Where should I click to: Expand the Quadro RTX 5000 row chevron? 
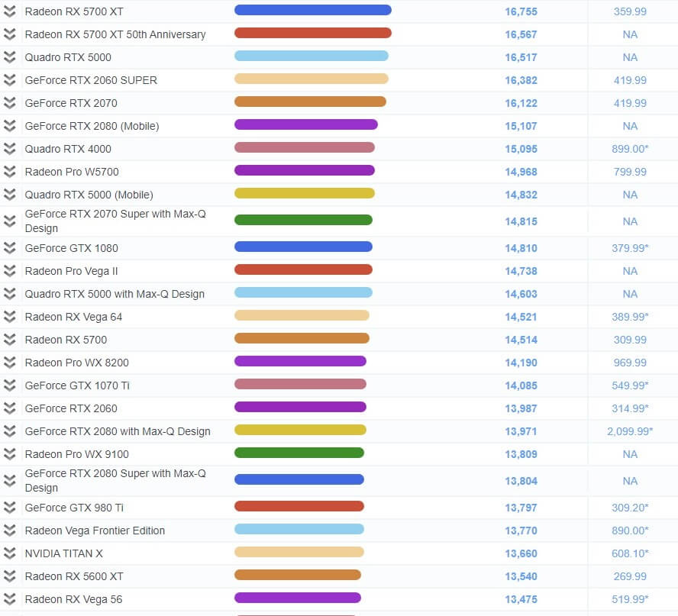point(9,57)
